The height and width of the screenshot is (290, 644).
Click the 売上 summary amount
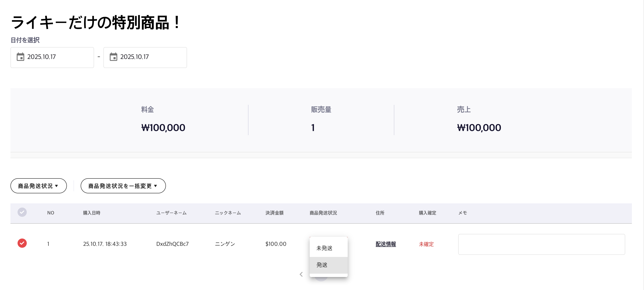tap(479, 128)
